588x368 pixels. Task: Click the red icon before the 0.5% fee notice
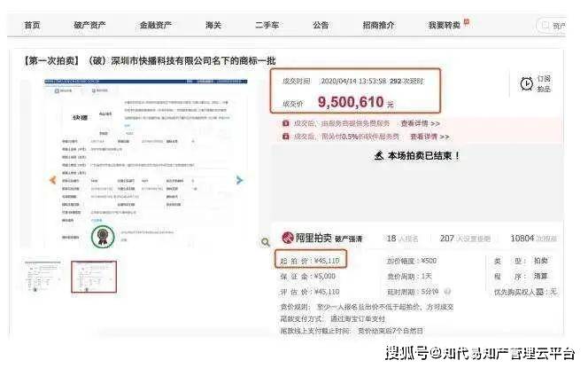pyautogui.click(x=286, y=137)
